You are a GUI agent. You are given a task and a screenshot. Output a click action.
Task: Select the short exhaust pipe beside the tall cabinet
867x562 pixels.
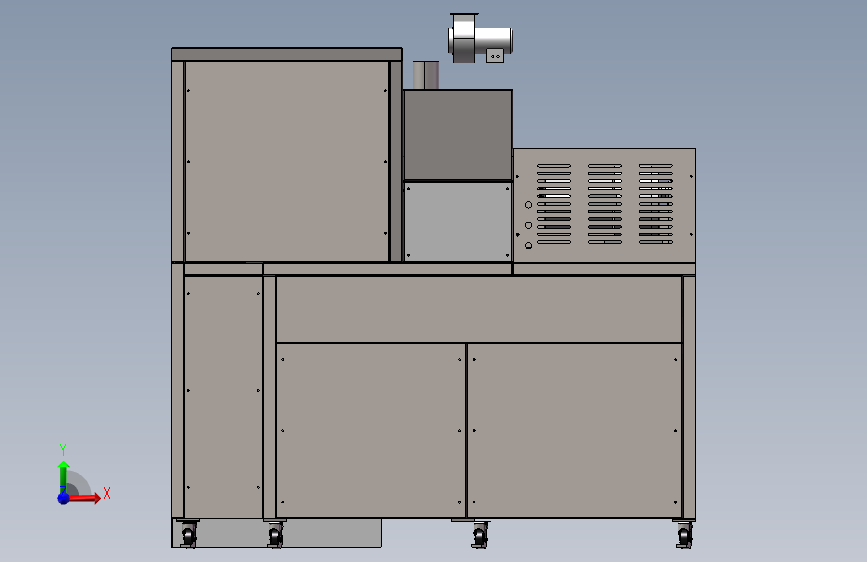(x=426, y=75)
